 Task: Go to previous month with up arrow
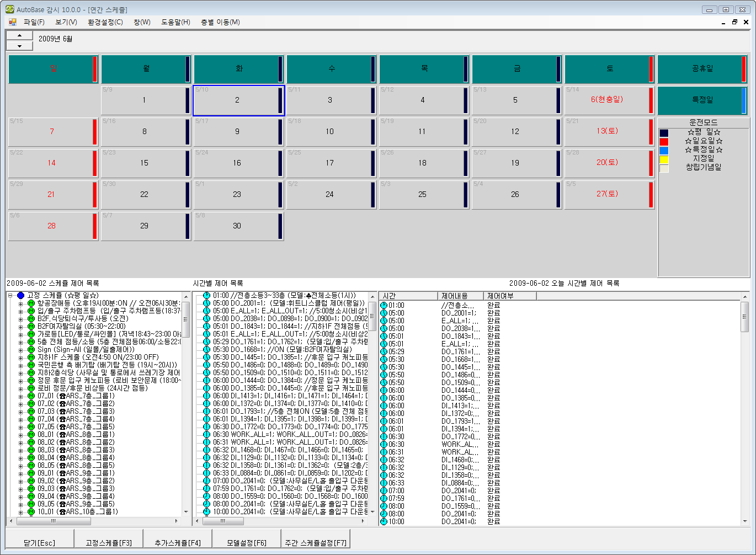coord(20,35)
